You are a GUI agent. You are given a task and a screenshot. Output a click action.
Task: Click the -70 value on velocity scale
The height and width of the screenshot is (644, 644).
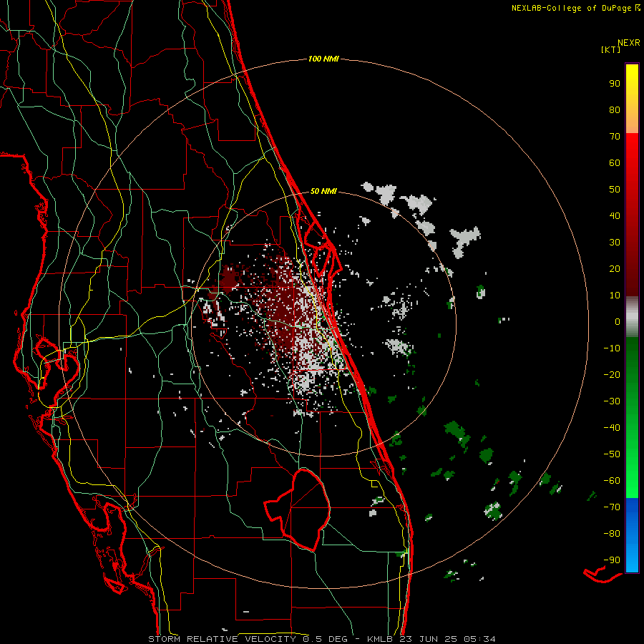click(x=612, y=507)
